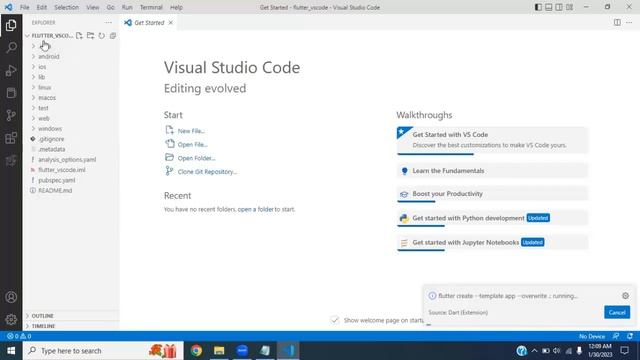Open the Search view in activity bar
Image resolution: width=640 pixels, height=360 pixels.
(x=11, y=48)
